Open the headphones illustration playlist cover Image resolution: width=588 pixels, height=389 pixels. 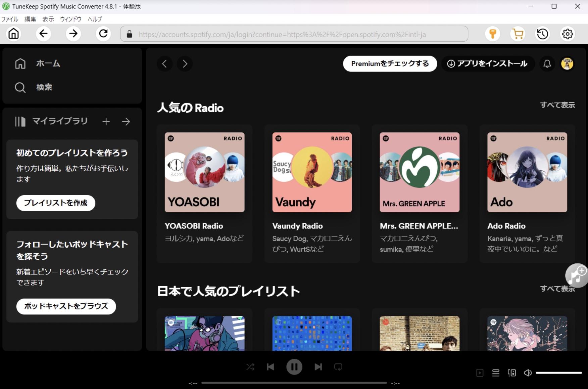(205, 333)
